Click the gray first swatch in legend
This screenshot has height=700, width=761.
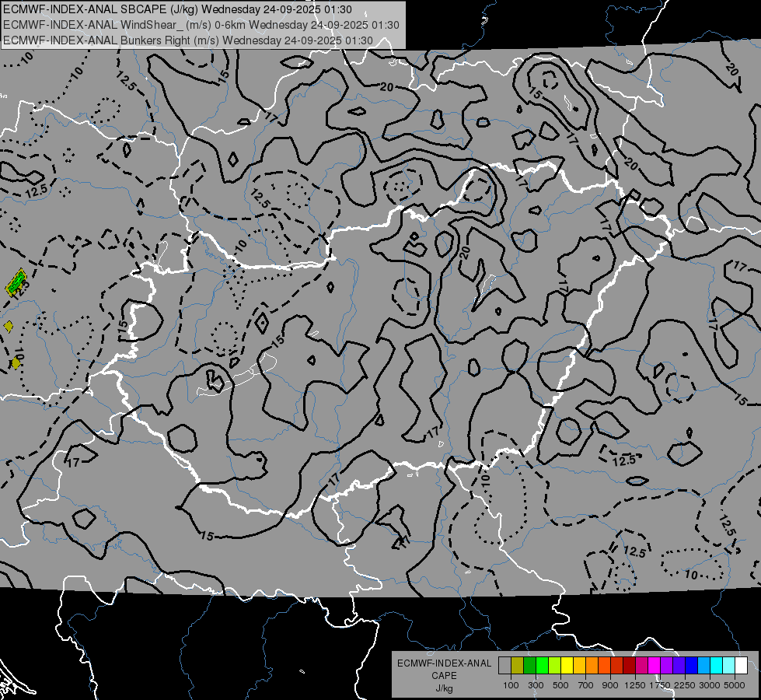point(504,666)
